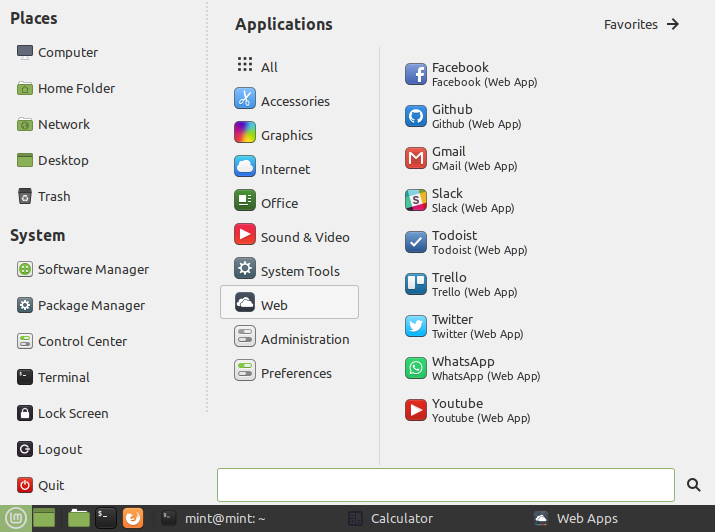Show desktop from the panel

(x=44, y=518)
